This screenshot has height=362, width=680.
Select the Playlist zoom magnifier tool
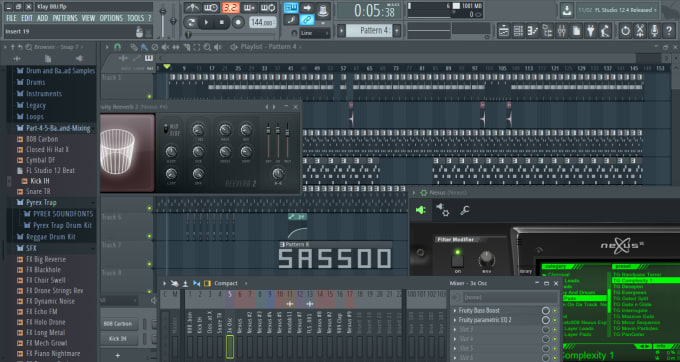tap(207, 47)
